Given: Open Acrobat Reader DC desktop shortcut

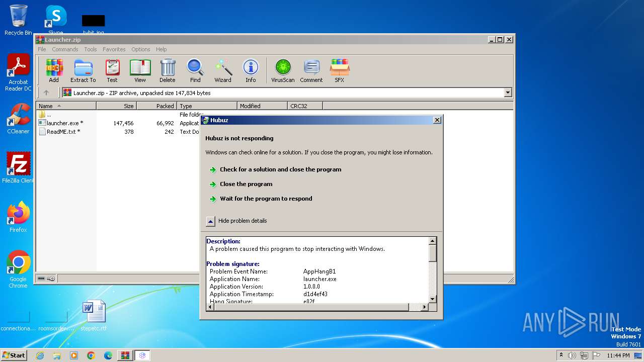Looking at the screenshot, I should coord(18,73).
